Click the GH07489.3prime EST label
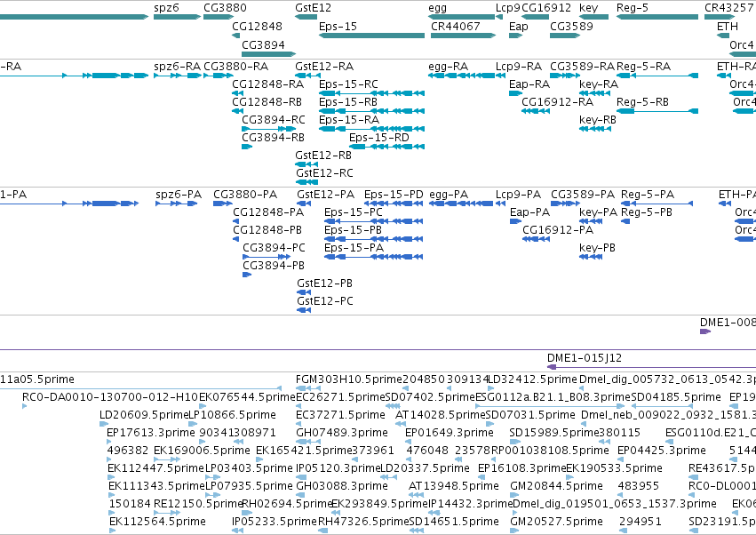Screen dimensions: 756x535 [x=342, y=433]
